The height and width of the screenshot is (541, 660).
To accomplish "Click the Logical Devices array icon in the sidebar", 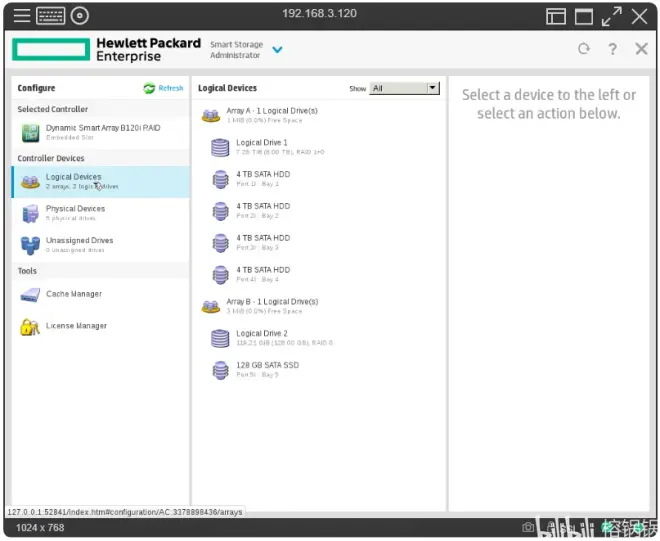I will tap(30, 182).
